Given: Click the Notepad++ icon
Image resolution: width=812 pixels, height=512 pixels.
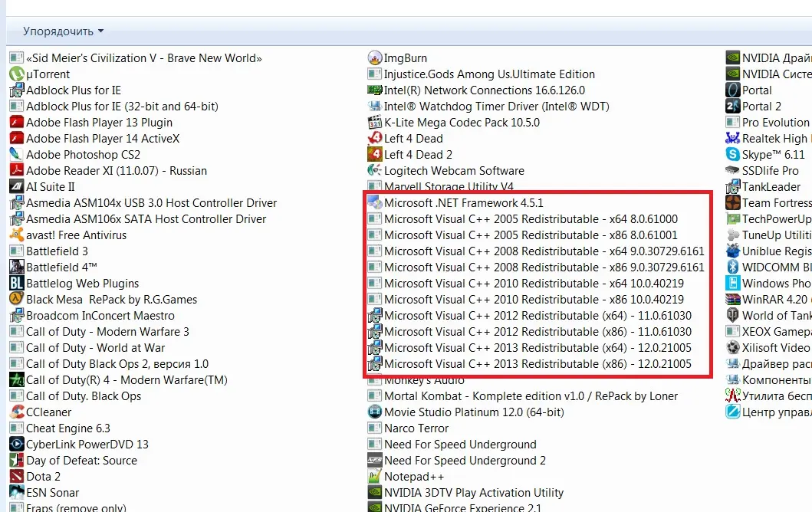Looking at the screenshot, I should (x=374, y=477).
